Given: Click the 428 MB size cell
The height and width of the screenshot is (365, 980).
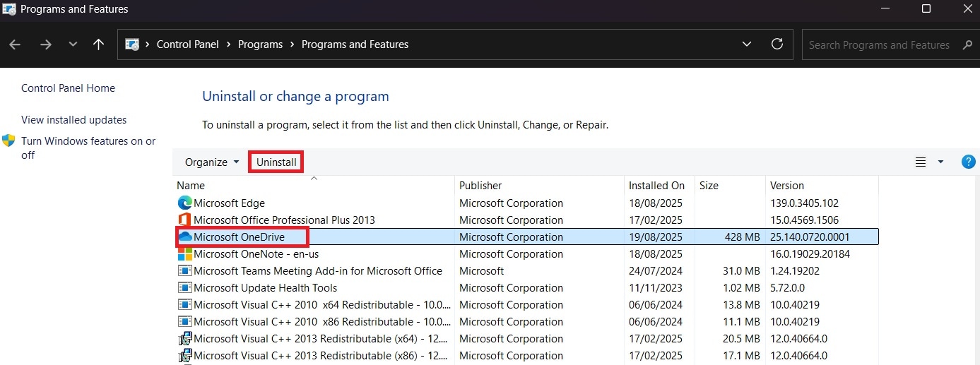Looking at the screenshot, I should click(x=742, y=237).
